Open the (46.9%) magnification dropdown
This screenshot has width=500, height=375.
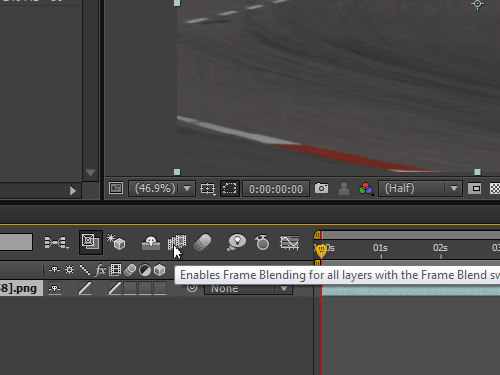(162, 189)
